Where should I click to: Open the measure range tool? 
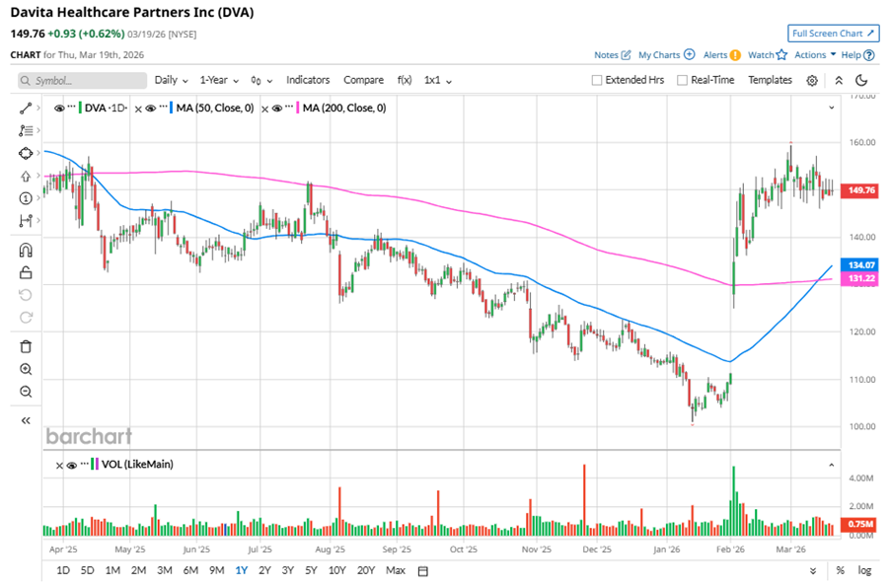click(x=25, y=220)
